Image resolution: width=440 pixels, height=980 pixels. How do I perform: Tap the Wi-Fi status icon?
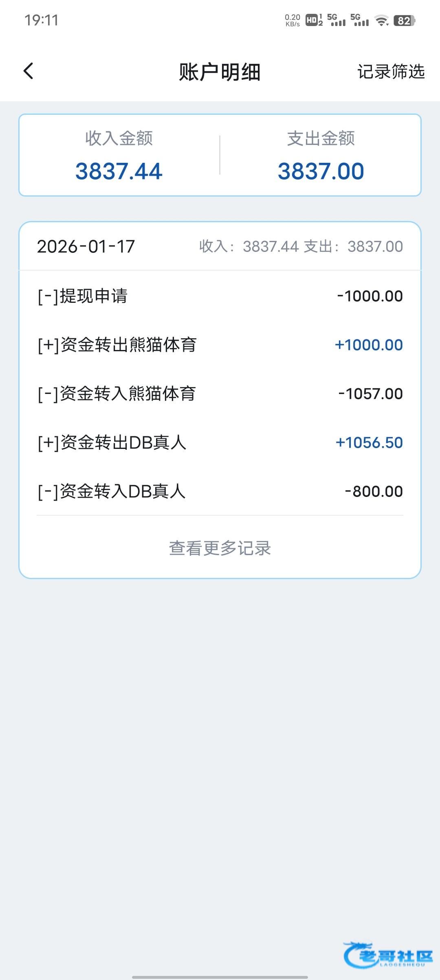[x=382, y=20]
